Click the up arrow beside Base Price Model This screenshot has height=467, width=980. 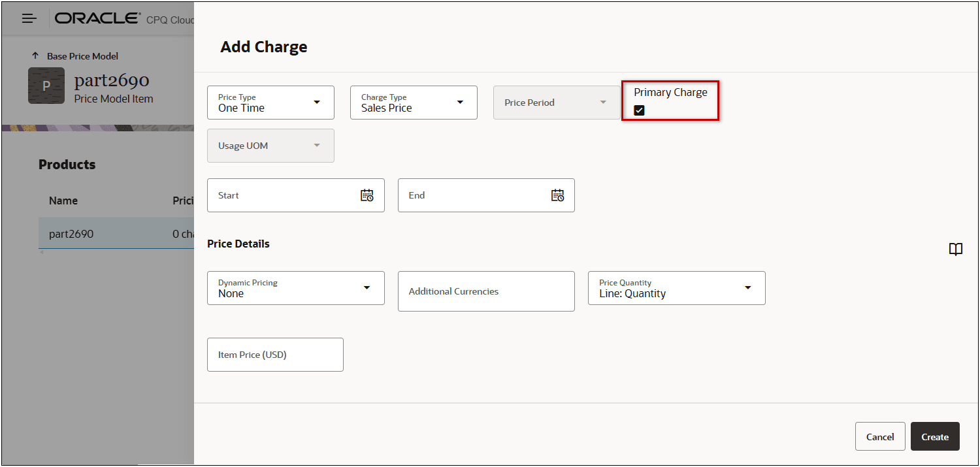(35, 56)
